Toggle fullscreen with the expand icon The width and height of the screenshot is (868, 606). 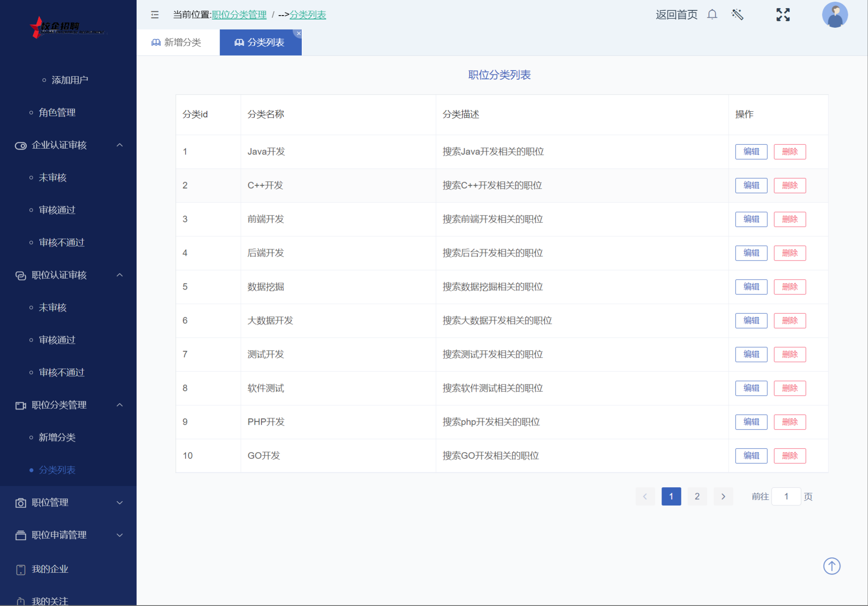click(783, 15)
